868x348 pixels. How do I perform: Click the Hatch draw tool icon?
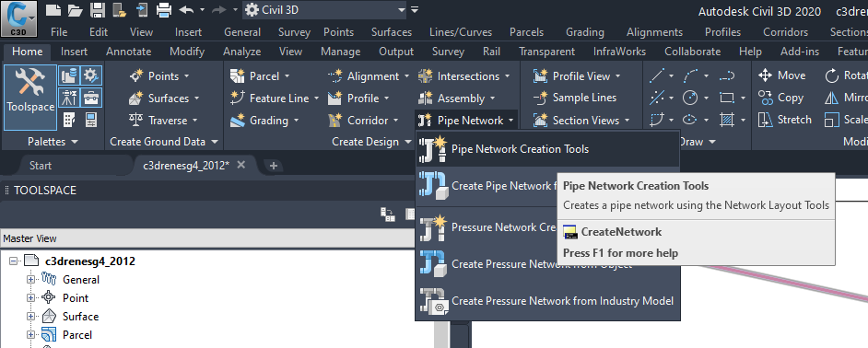point(726,120)
